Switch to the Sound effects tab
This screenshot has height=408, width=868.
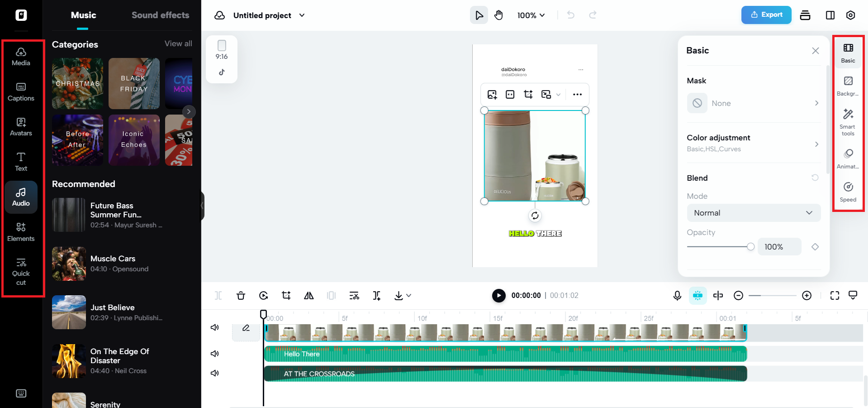tap(161, 15)
